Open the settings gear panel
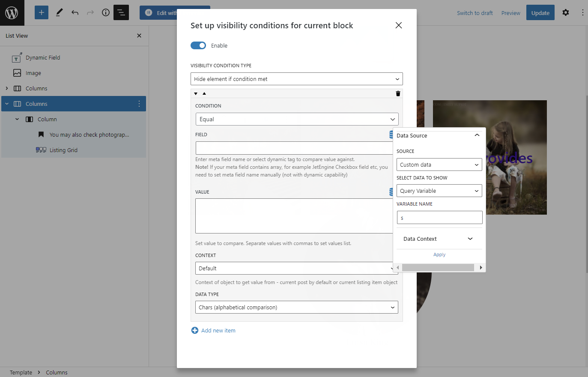Image resolution: width=588 pixels, height=377 pixels. 566,12
